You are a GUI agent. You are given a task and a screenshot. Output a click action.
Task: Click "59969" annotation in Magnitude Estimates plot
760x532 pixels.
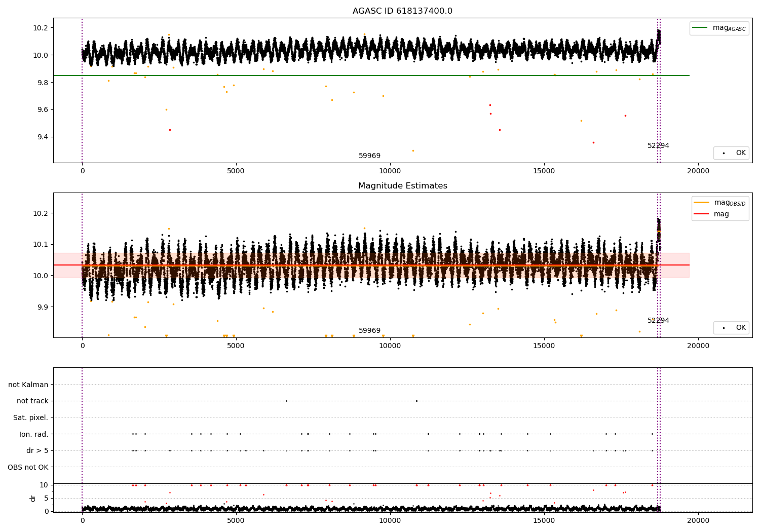369,331
